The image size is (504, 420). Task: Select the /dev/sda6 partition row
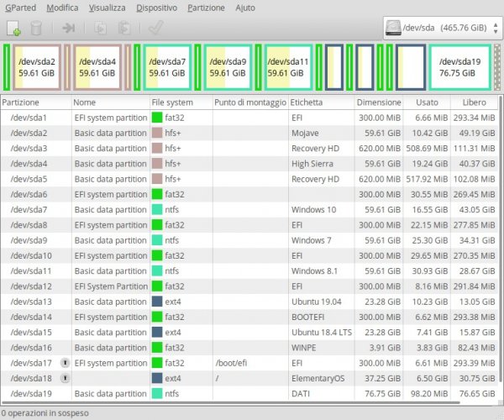249,194
